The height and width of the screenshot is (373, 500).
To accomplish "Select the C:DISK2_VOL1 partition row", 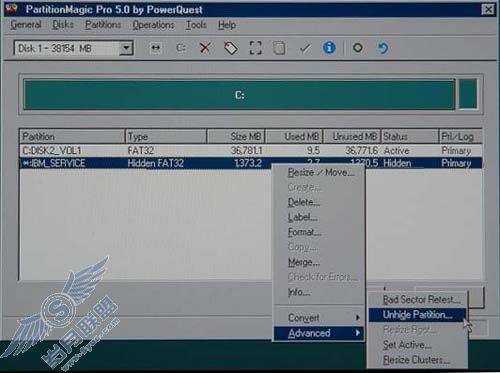I will (x=250, y=151).
